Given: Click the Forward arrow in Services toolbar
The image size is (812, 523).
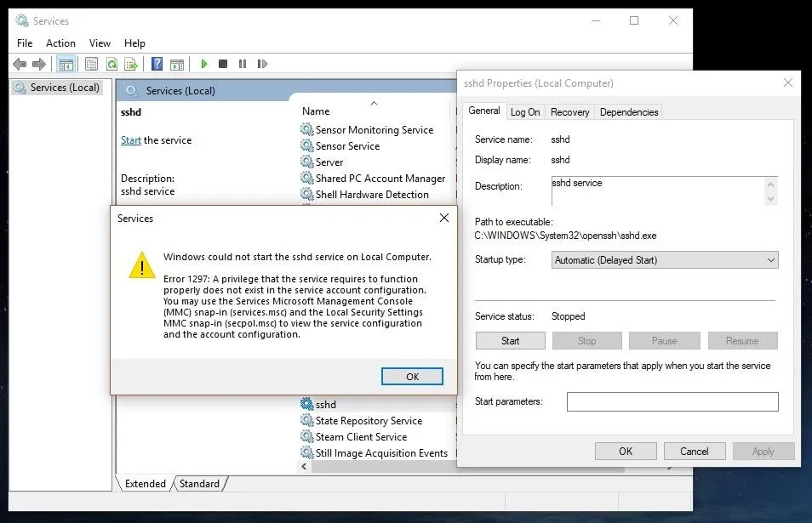Looking at the screenshot, I should pos(39,64).
